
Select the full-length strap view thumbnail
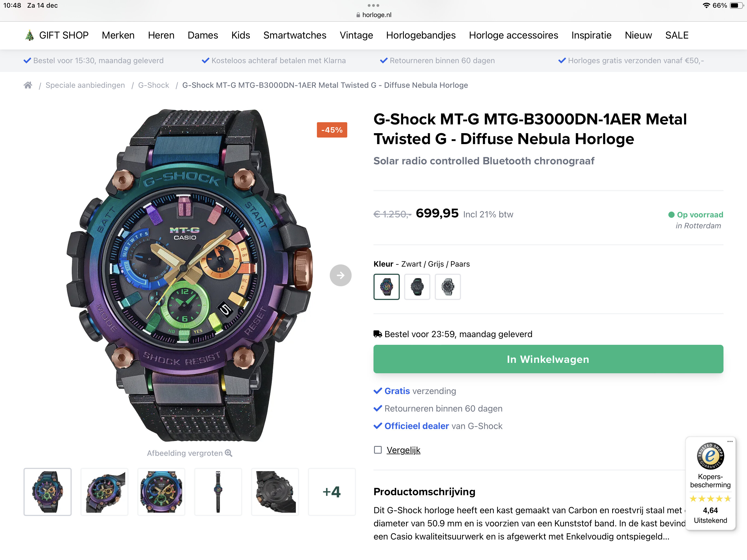click(218, 492)
